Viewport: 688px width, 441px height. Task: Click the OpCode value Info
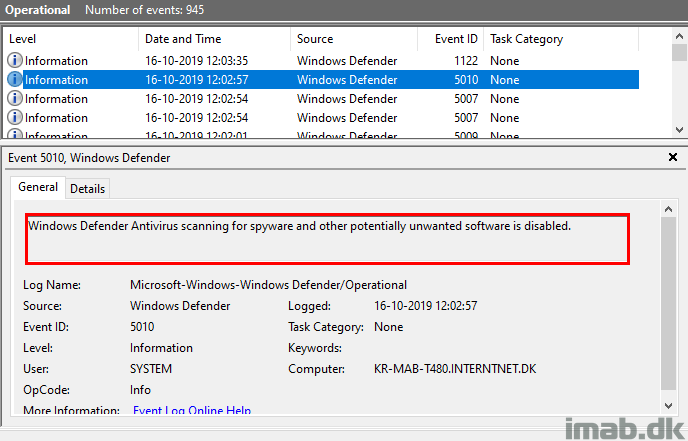point(140,390)
